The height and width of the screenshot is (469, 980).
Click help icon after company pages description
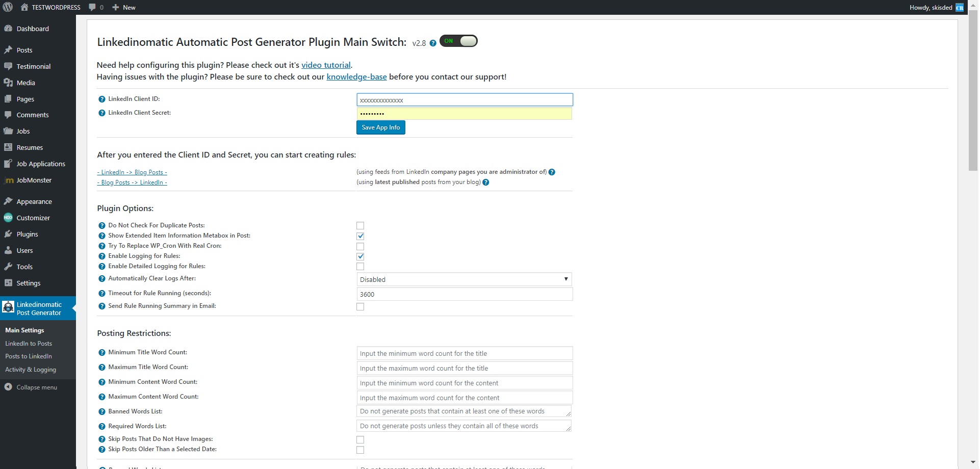click(552, 172)
